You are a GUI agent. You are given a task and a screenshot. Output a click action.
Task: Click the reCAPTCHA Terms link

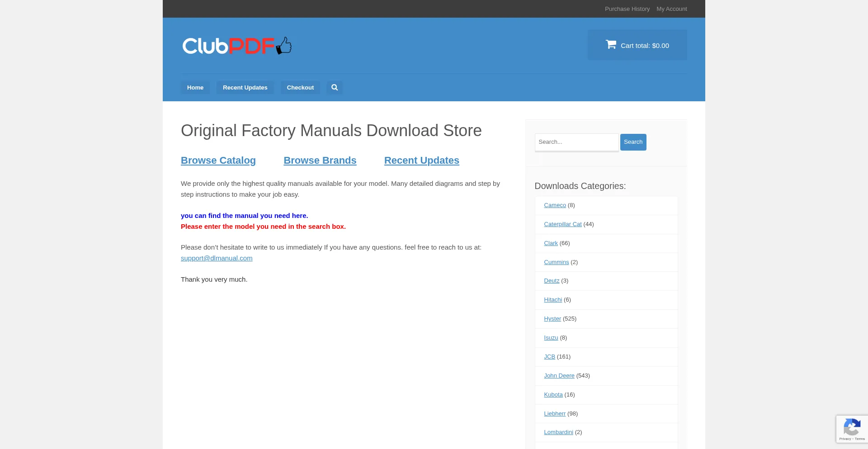[860, 439]
